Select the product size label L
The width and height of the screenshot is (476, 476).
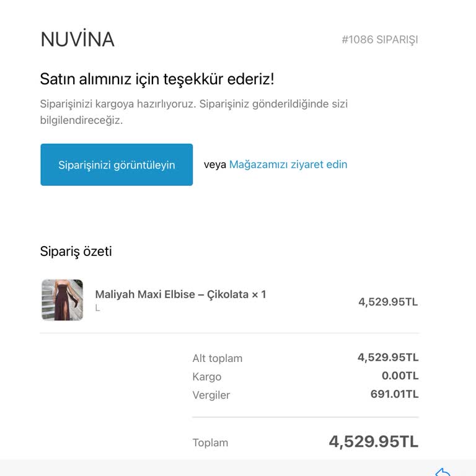coord(97,308)
